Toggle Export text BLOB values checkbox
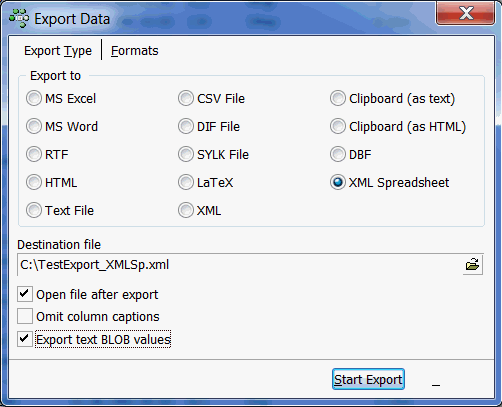Image resolution: width=502 pixels, height=407 pixels. point(25,339)
